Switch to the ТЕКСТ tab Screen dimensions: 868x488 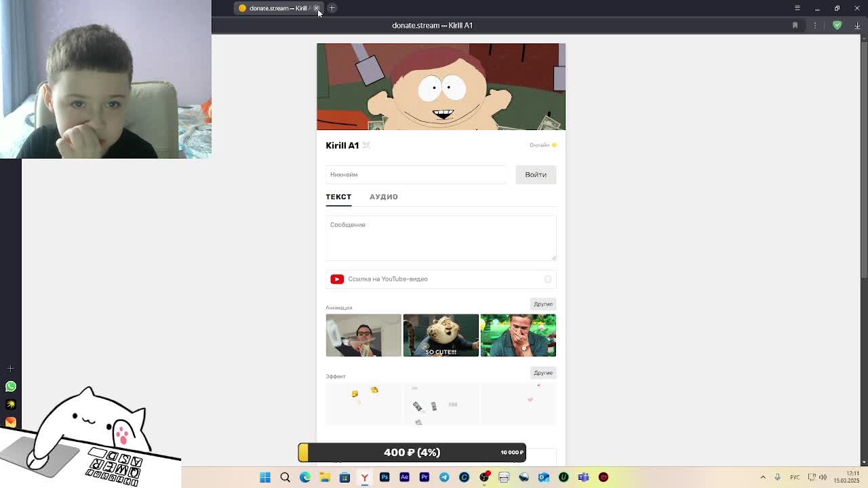tap(338, 197)
